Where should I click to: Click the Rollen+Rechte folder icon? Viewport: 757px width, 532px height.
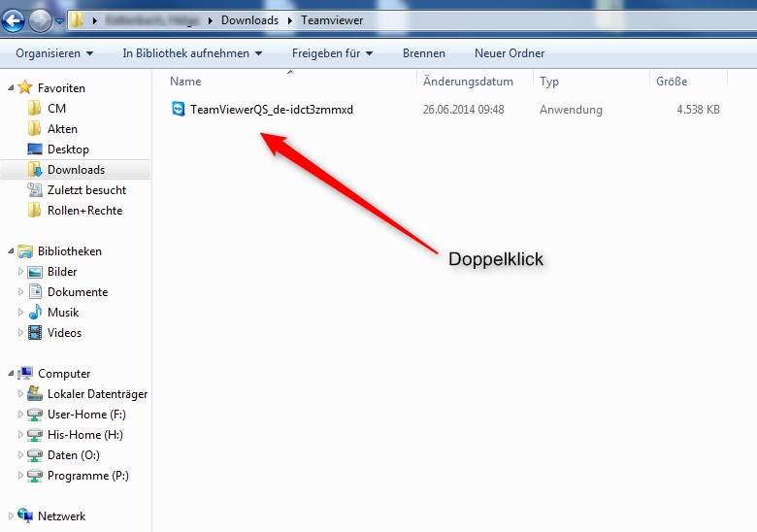coord(34,210)
